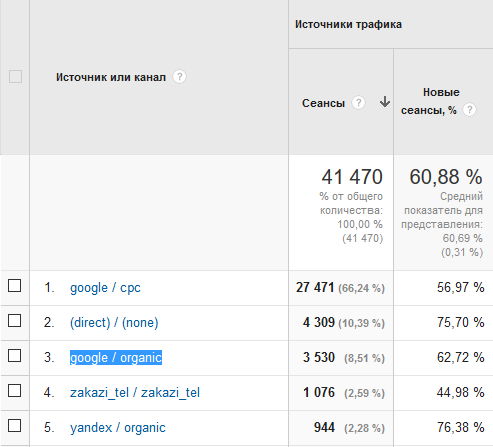Sort by Новые сеансы, % column header
Viewport: 493px width, 447px height.
pyautogui.click(x=430, y=101)
